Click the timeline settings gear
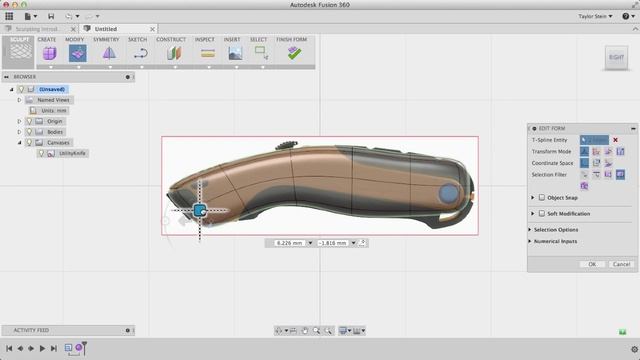The width and height of the screenshot is (640, 360). click(634, 349)
